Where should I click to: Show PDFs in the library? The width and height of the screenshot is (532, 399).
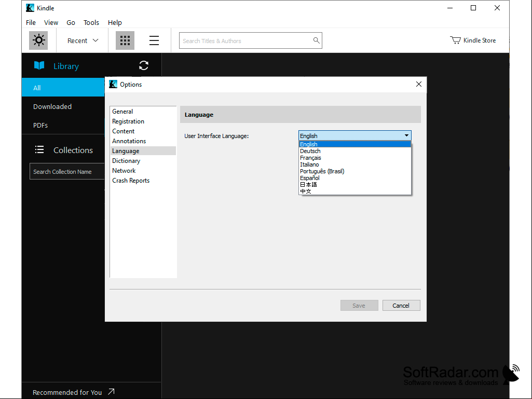point(63,125)
